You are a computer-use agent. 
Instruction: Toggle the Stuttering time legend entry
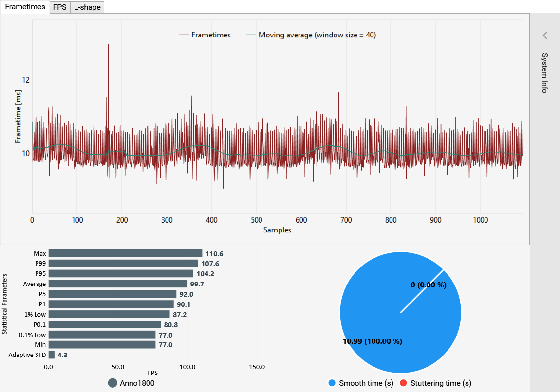[x=436, y=383]
